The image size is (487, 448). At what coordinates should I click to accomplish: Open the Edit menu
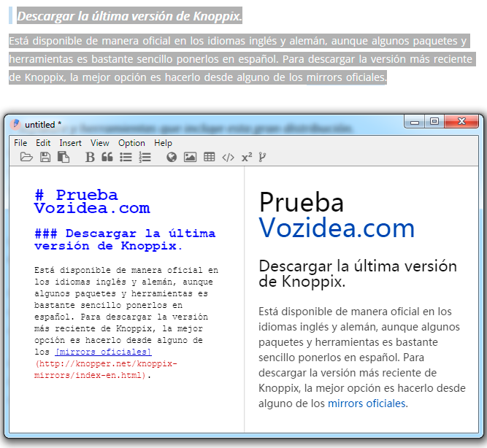pos(43,143)
